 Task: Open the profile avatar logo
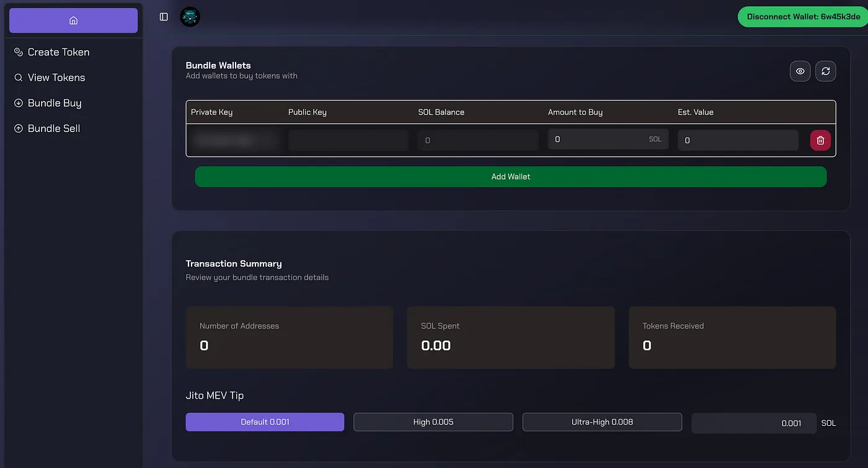coord(190,17)
